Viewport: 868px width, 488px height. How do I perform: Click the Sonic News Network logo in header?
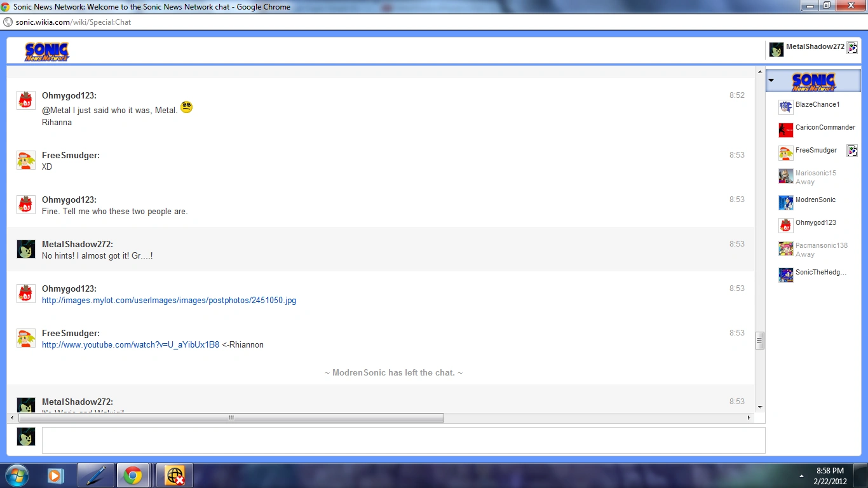tap(46, 51)
